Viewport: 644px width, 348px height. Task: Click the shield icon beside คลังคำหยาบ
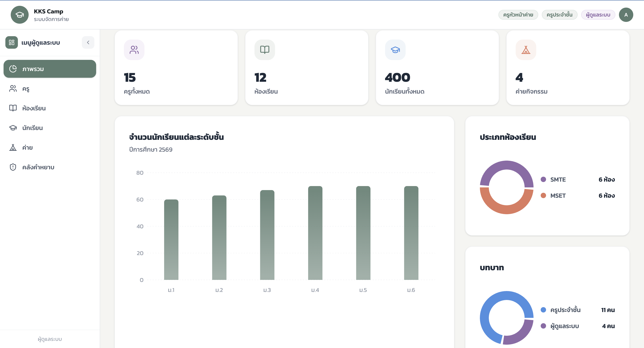[x=13, y=167]
